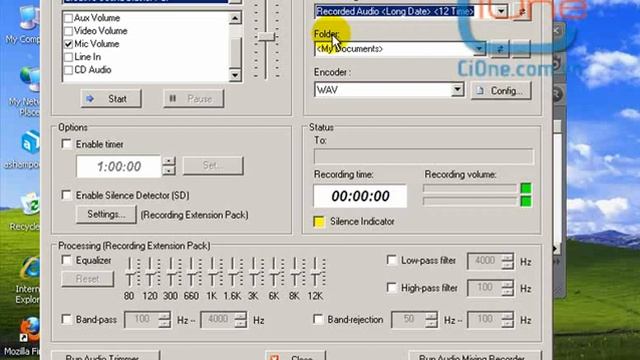640x360 pixels.
Task: Check the Aux Volume source
Action: point(69,18)
